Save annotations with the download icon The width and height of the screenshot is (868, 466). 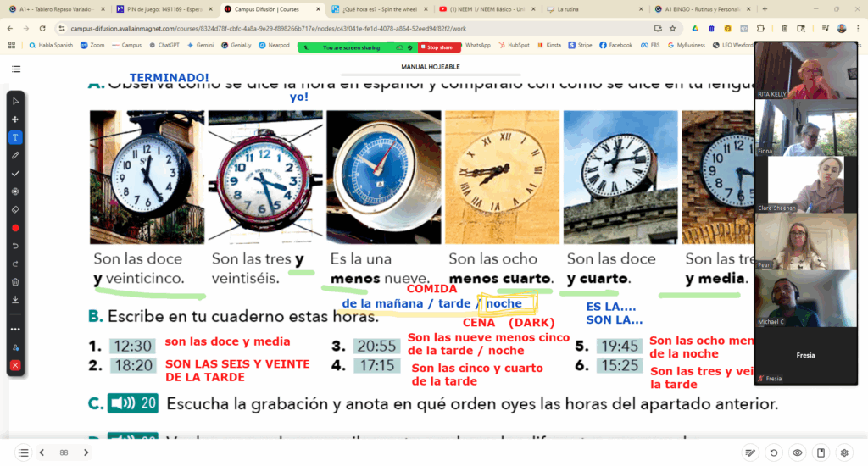tap(15, 299)
